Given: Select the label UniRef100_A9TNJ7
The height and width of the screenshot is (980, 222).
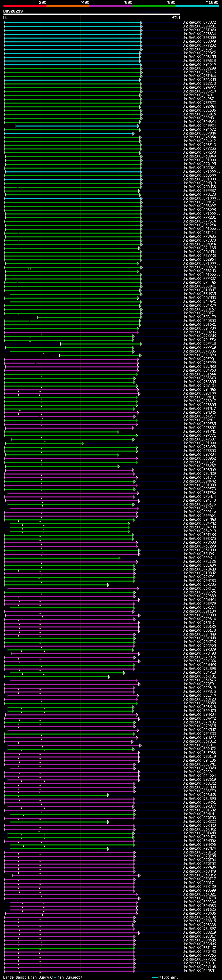Looking at the screenshot, I should [199, 408].
